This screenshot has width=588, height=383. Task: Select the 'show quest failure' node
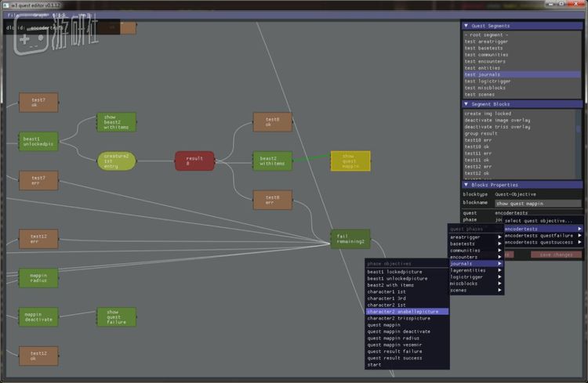tap(116, 316)
